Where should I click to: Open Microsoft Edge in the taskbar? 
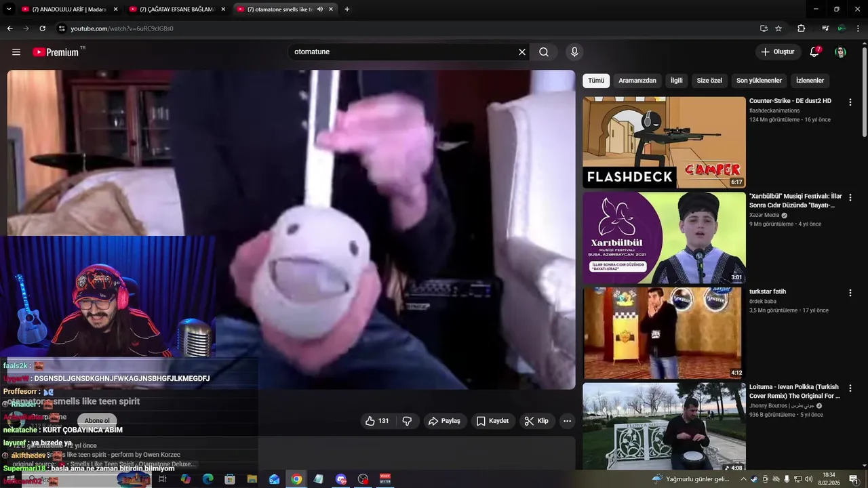(x=208, y=479)
